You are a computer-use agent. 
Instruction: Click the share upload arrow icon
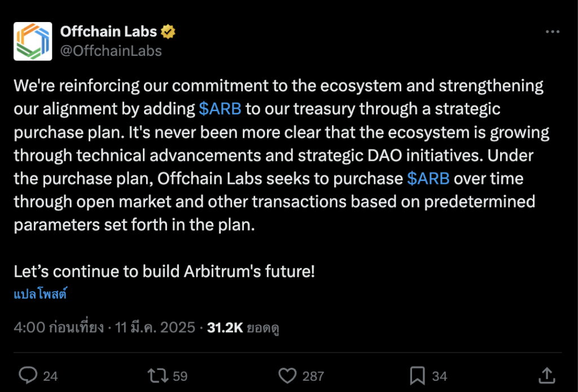(x=546, y=375)
